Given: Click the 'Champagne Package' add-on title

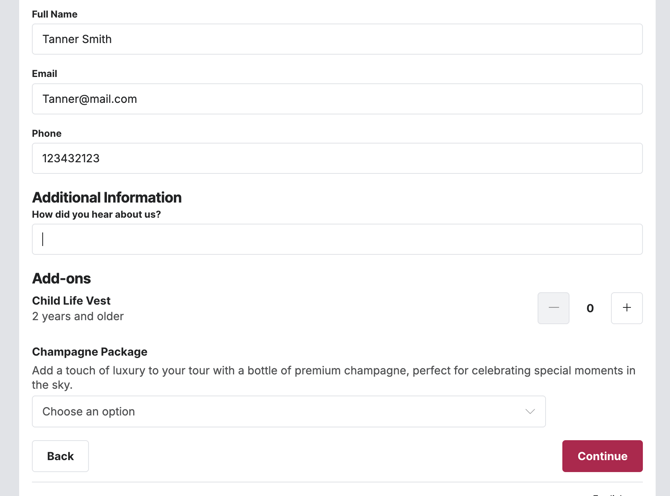Looking at the screenshot, I should coord(89,352).
